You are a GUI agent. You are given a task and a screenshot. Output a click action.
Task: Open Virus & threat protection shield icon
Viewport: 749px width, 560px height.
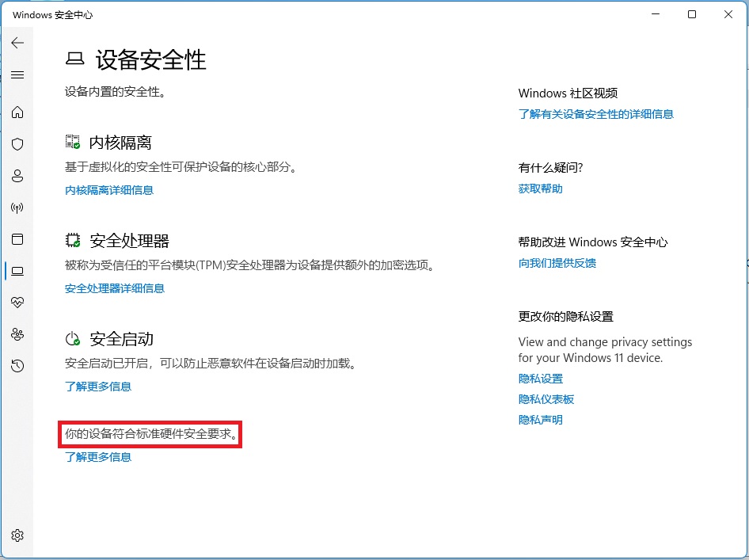pyautogui.click(x=17, y=143)
